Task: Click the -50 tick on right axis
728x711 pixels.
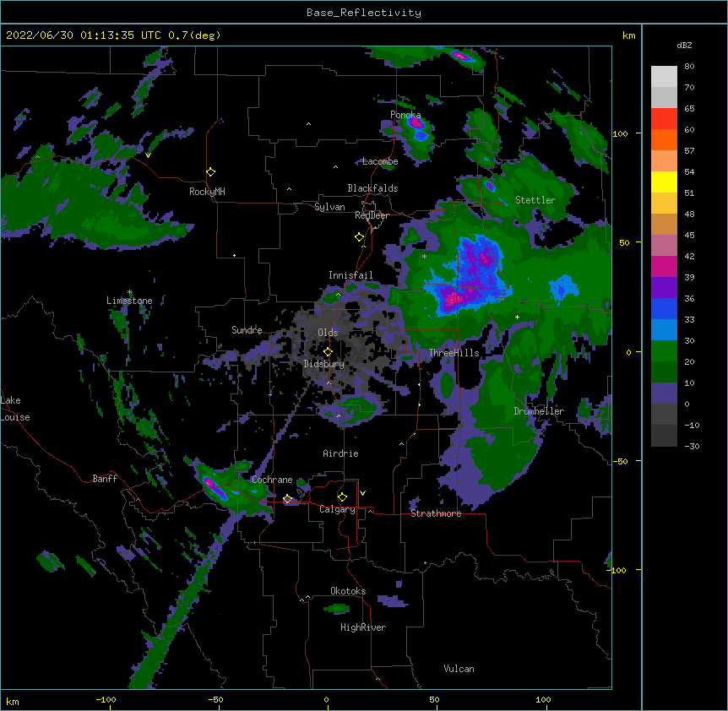Action: 620,461
